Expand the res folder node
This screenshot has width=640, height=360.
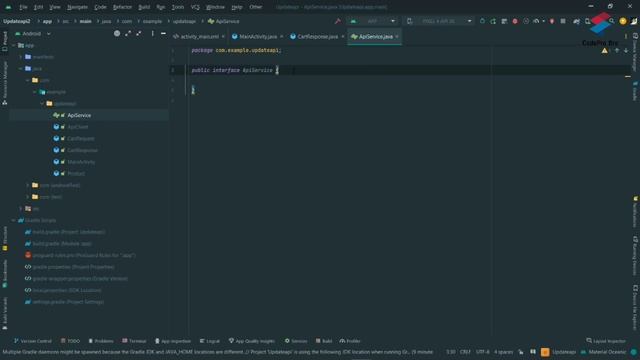[x=21, y=209]
